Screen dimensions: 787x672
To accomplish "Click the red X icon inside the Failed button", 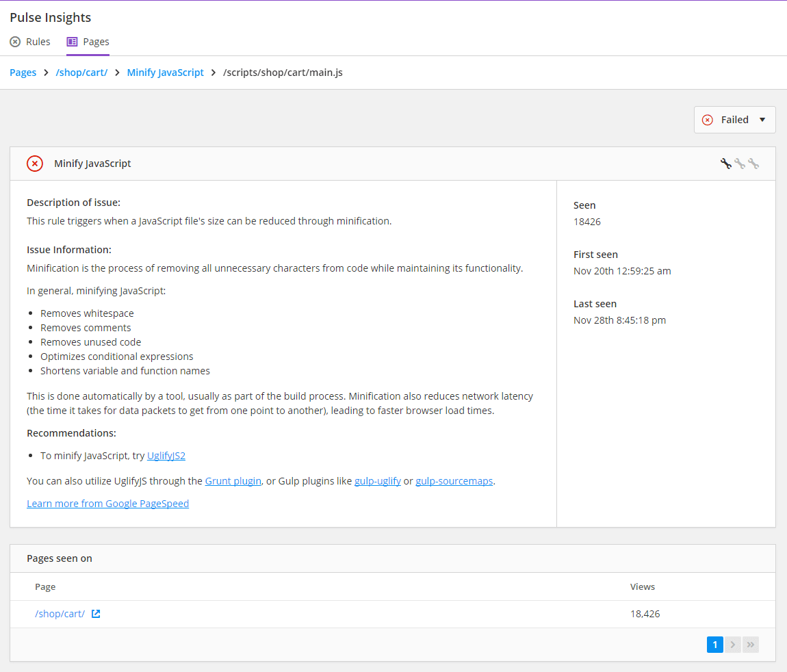I will 707,119.
